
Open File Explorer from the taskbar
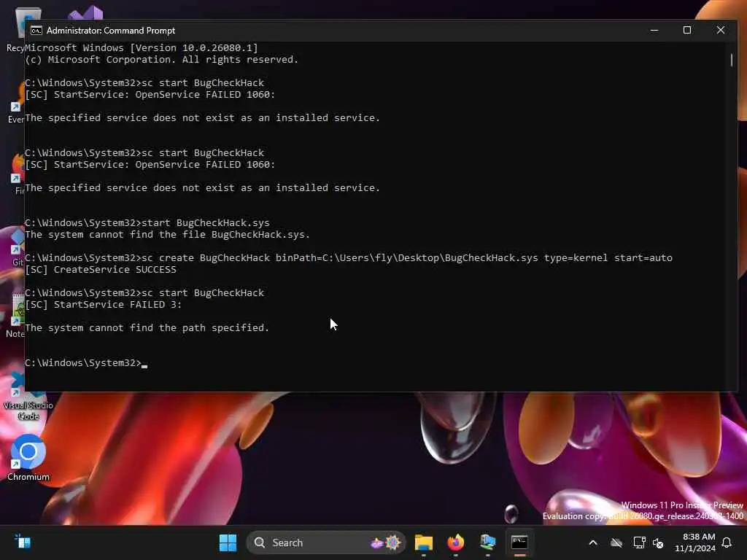coord(424,542)
